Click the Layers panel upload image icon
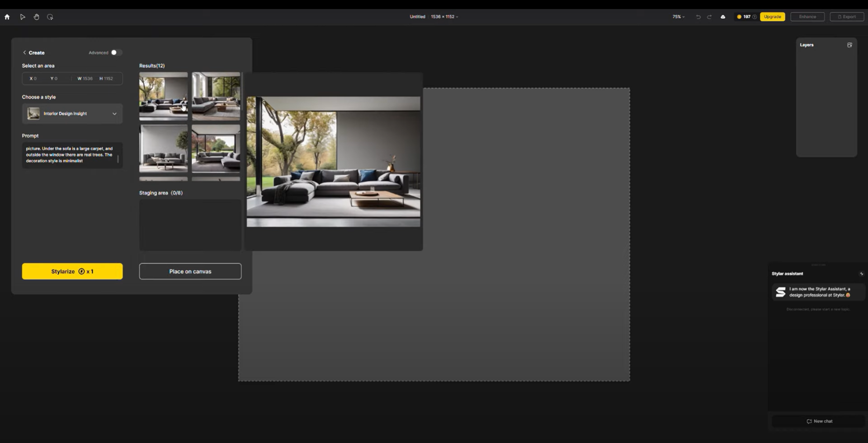868x443 pixels. pos(849,45)
